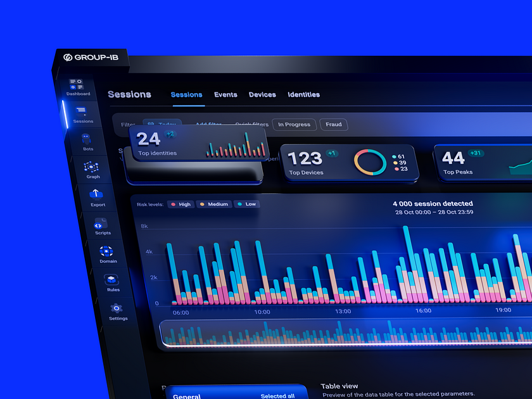Image resolution: width=532 pixels, height=399 pixels.
Task: Toggle the Medium risk level filter
Action: pos(213,205)
